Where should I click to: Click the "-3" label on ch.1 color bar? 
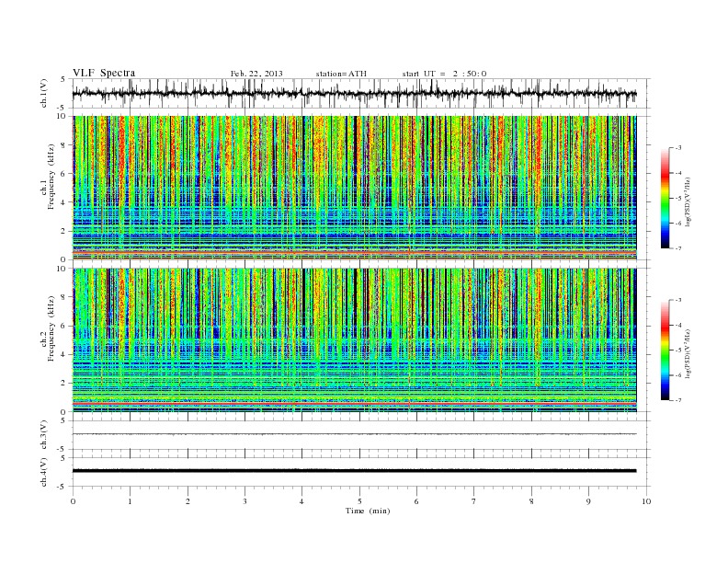678,148
